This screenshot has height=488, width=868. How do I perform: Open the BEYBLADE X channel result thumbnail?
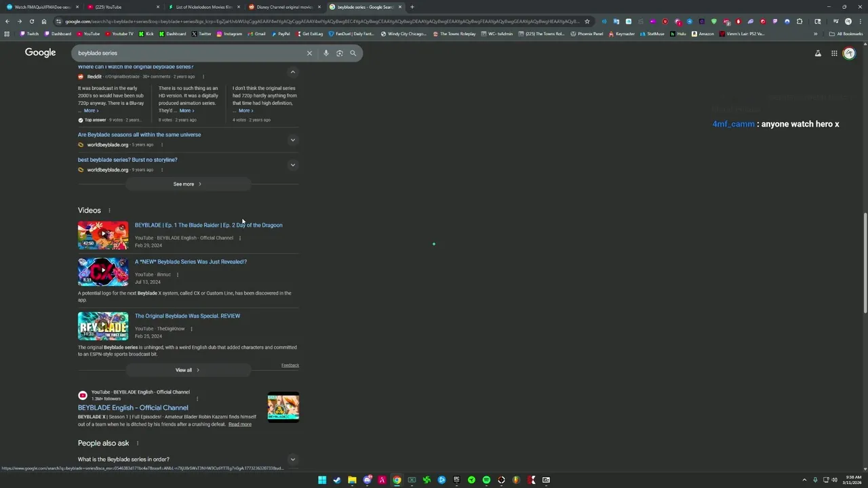pos(283,407)
